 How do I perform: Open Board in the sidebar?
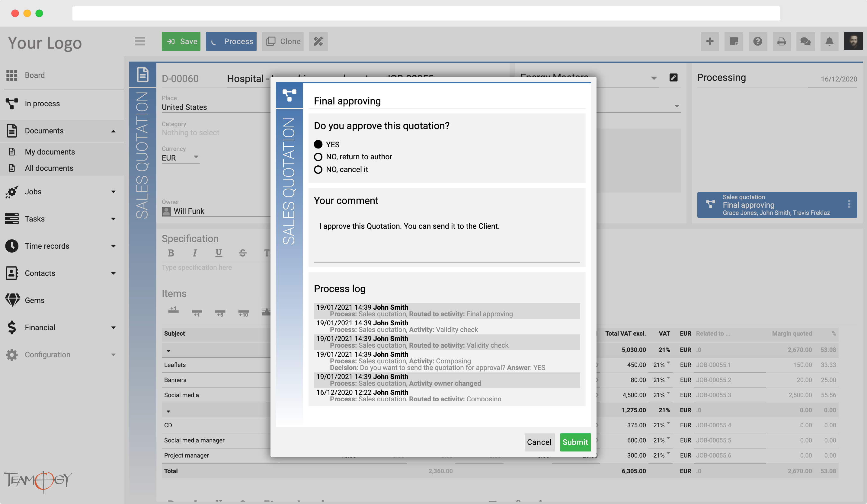pyautogui.click(x=34, y=75)
